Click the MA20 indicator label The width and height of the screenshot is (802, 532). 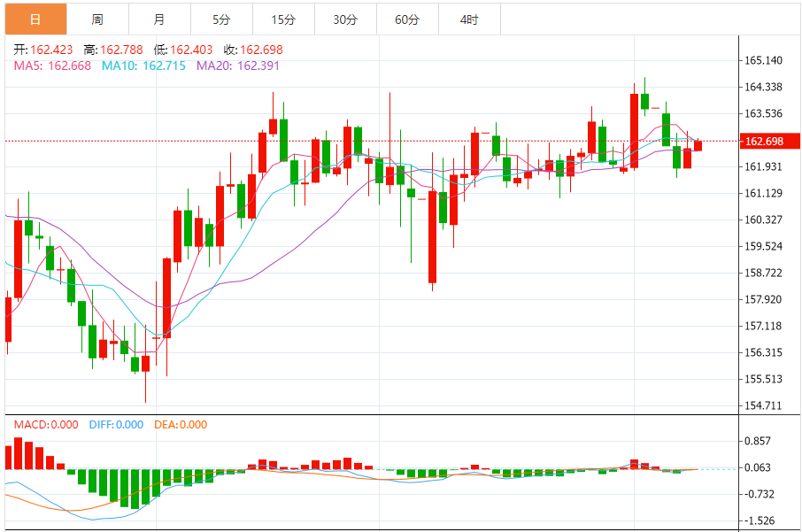point(238,66)
